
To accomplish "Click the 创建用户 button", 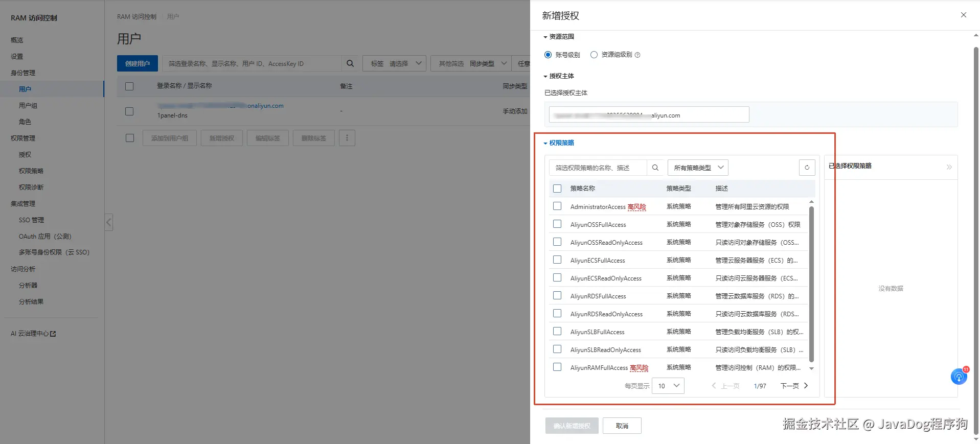I will click(x=138, y=63).
